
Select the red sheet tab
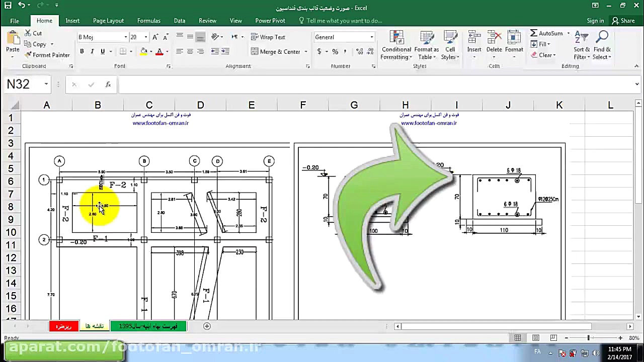[x=64, y=326]
